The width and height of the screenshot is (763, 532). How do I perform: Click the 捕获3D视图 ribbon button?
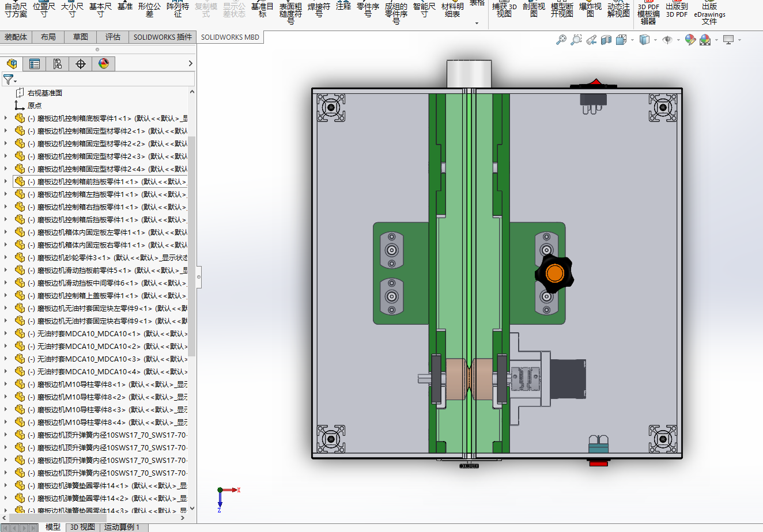[504, 9]
